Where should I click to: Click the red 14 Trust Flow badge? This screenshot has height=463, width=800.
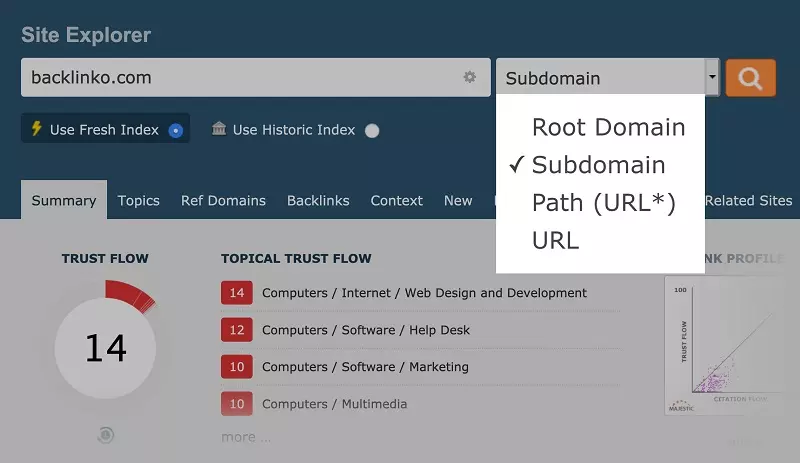(236, 293)
